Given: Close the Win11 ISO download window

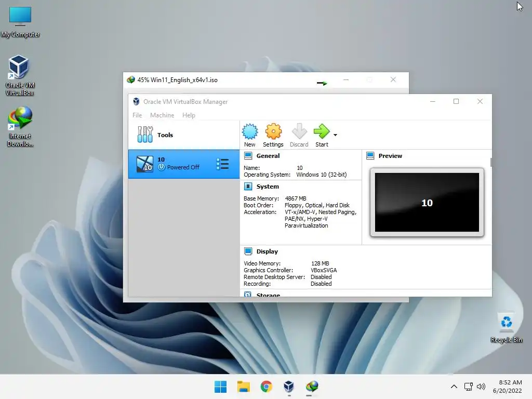Looking at the screenshot, I should (393, 79).
